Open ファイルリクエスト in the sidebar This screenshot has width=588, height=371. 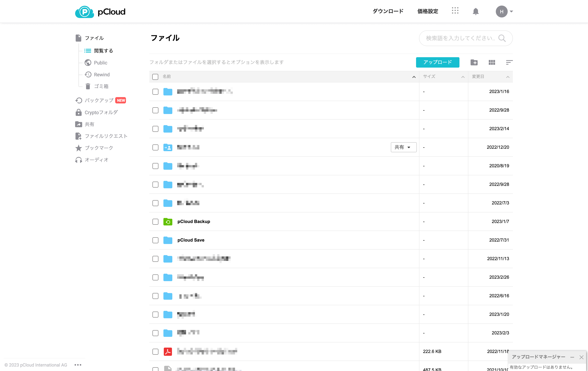click(101, 136)
